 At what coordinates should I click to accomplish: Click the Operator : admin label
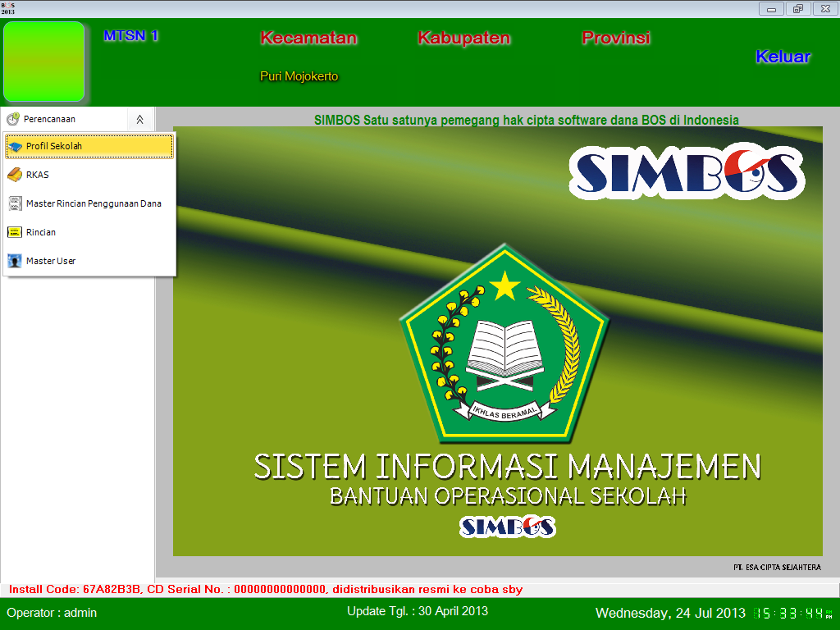(x=52, y=613)
